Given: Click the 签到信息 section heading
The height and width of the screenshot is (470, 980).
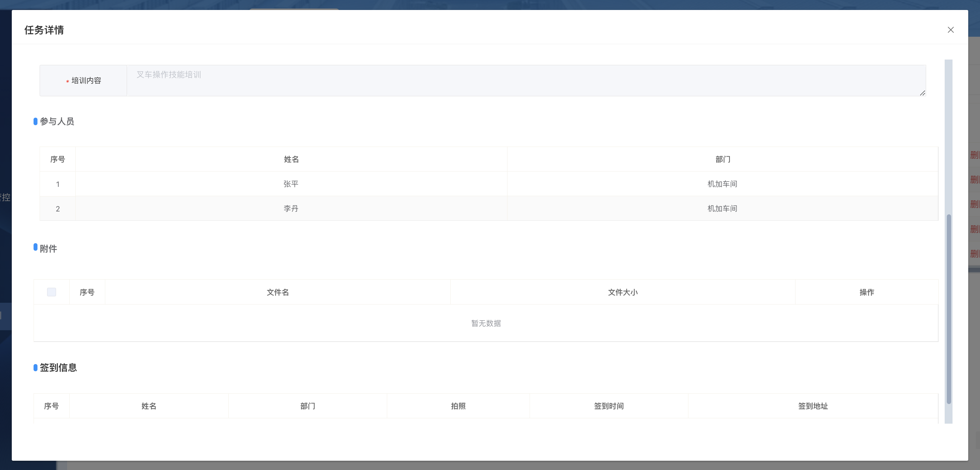Looking at the screenshot, I should pos(58,367).
